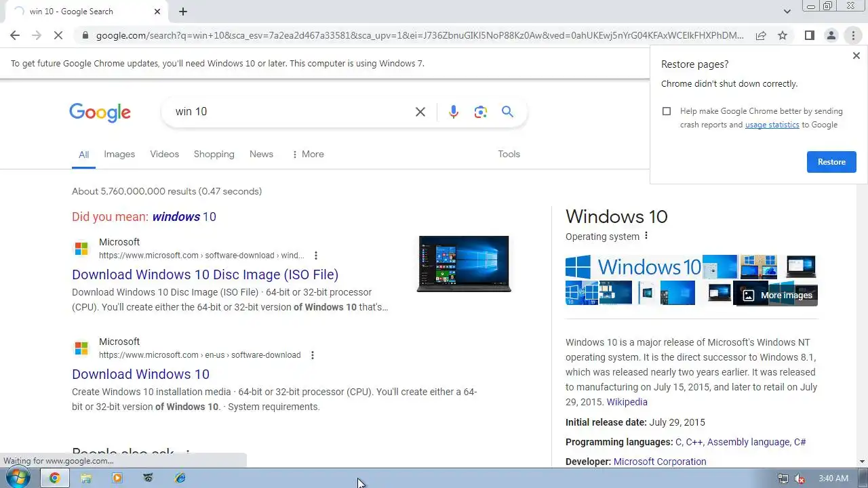Switch to the Images tab
Viewport: 868px width, 488px height.
tap(119, 154)
